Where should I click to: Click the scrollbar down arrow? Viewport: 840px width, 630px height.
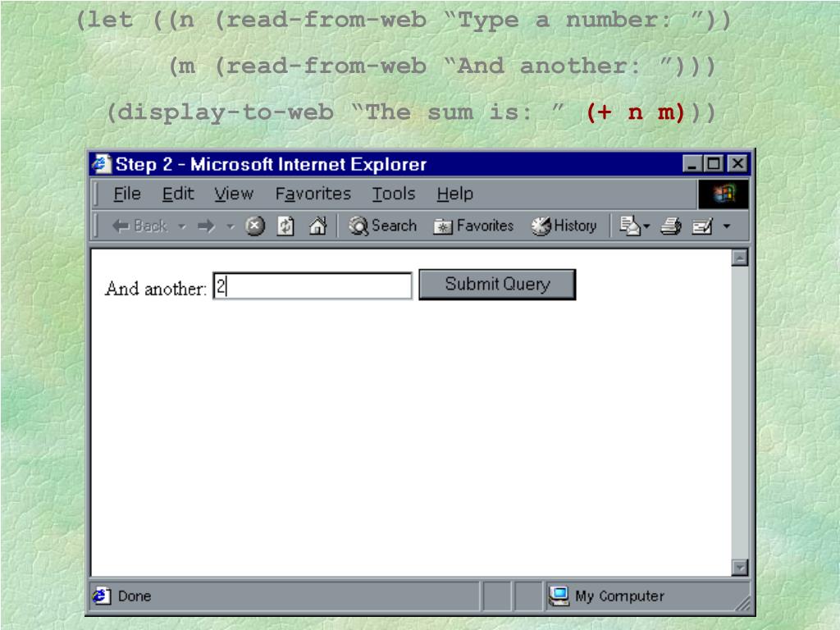point(740,568)
